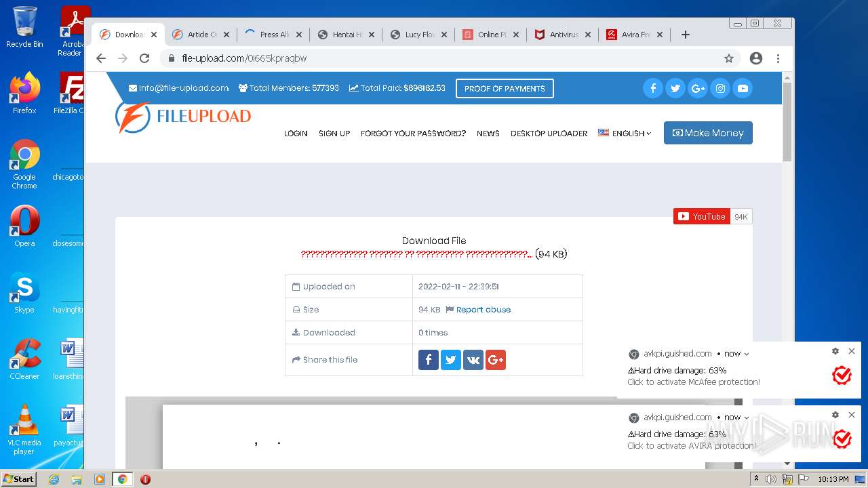Bookmark this page with the star icon

pyautogui.click(x=729, y=58)
